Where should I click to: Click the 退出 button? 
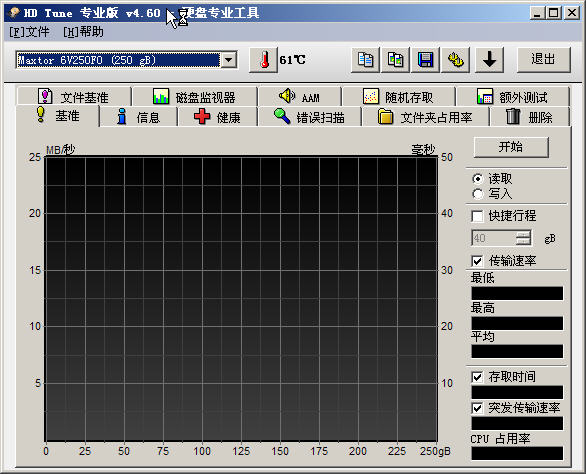click(543, 59)
